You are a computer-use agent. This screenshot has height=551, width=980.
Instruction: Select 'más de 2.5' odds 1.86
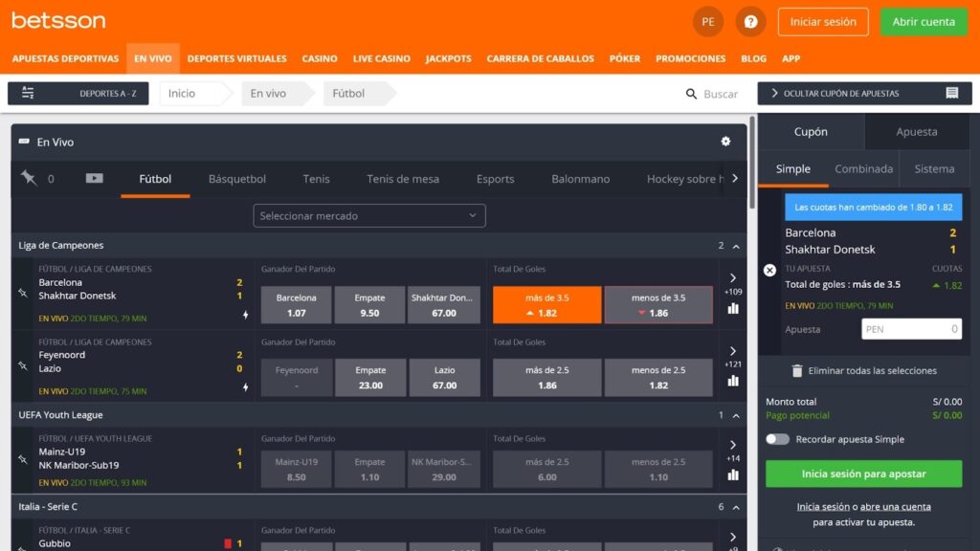pos(546,377)
